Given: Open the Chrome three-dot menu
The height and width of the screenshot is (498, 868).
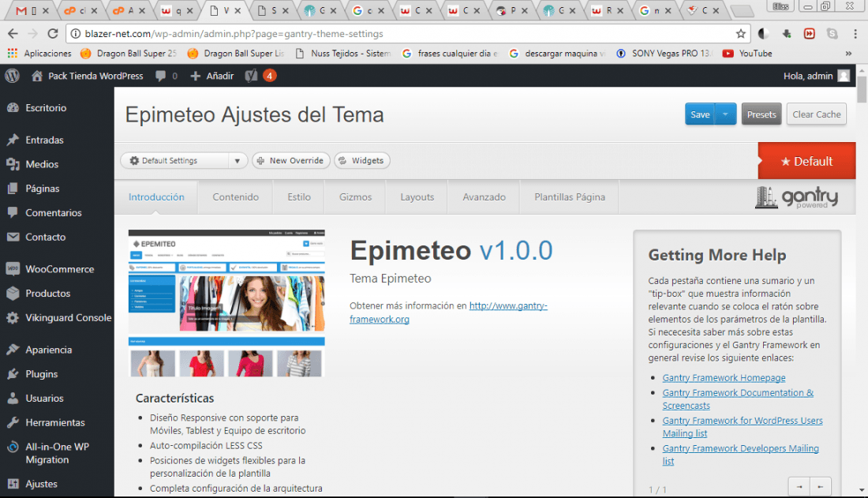Looking at the screenshot, I should [x=855, y=34].
